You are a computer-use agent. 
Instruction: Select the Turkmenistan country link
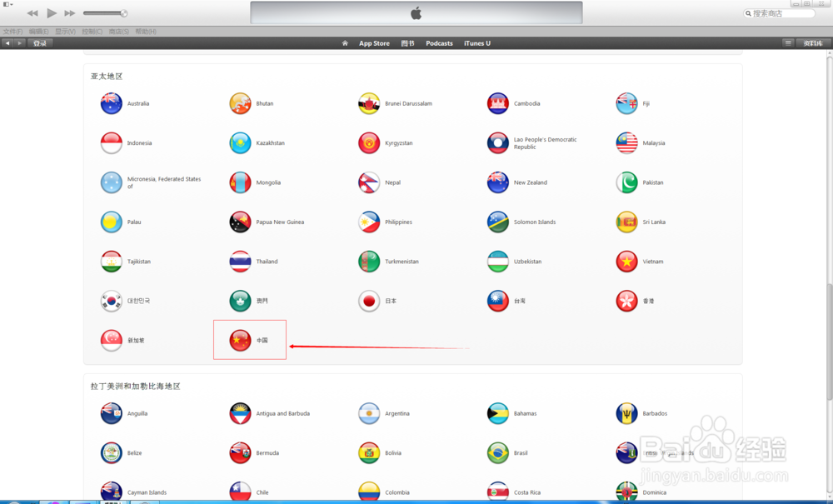click(402, 262)
